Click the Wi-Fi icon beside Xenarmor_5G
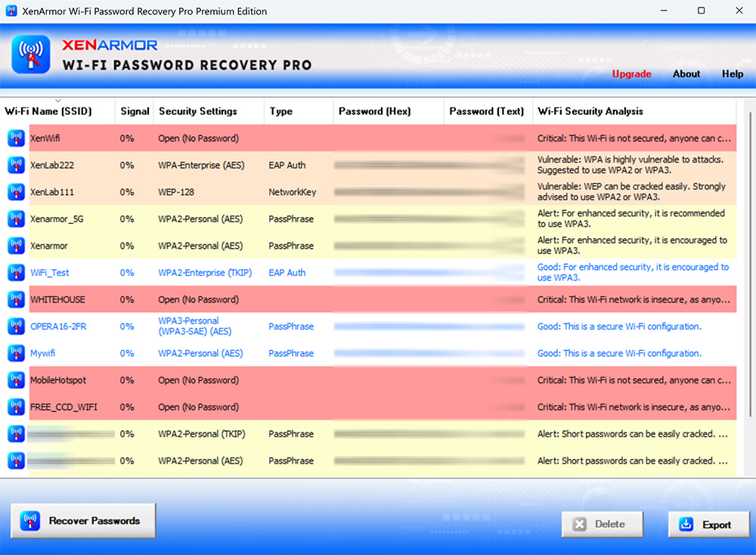The width and height of the screenshot is (756, 555). click(x=17, y=219)
